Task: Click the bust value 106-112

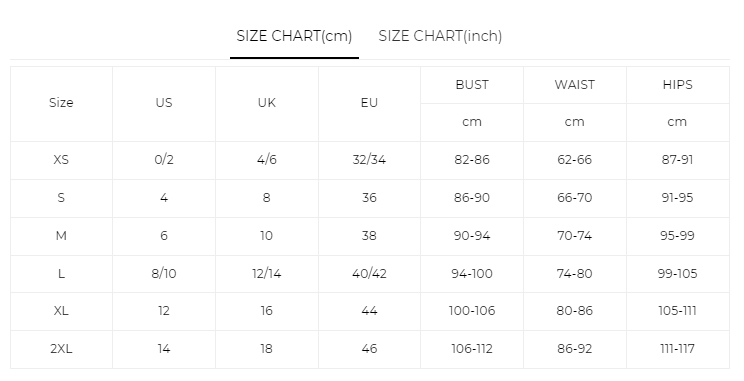Action: pyautogui.click(x=472, y=349)
